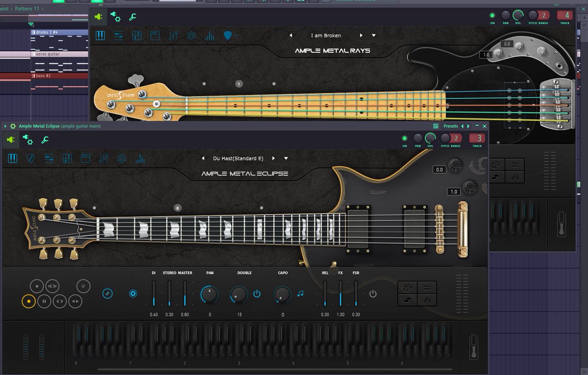Open grid Tab Player icon in Ample Metal Rays
588x375 pixels.
coord(137,35)
